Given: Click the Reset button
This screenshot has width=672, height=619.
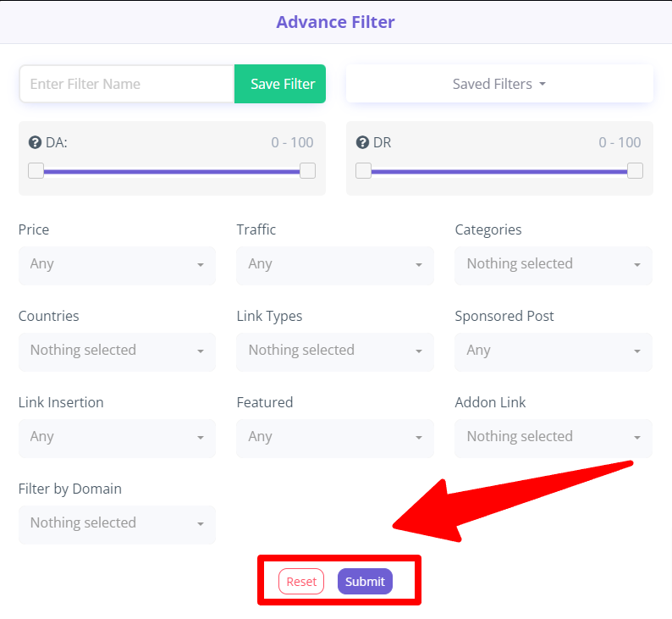Looking at the screenshot, I should coord(301,581).
